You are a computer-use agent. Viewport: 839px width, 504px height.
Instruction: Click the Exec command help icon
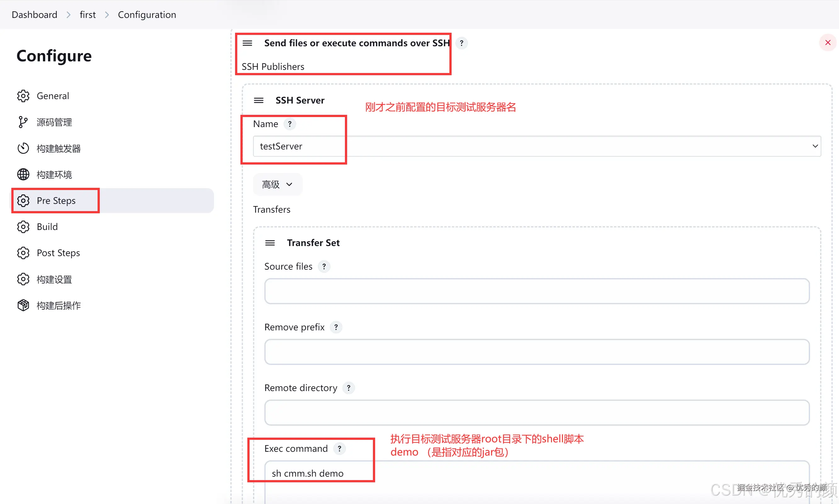(339, 449)
